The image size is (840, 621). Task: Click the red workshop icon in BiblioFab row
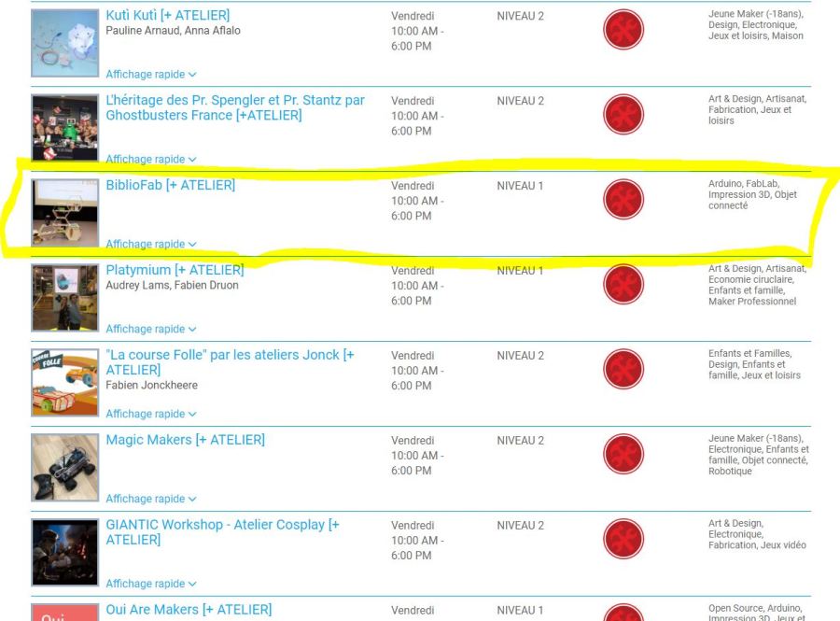click(623, 200)
